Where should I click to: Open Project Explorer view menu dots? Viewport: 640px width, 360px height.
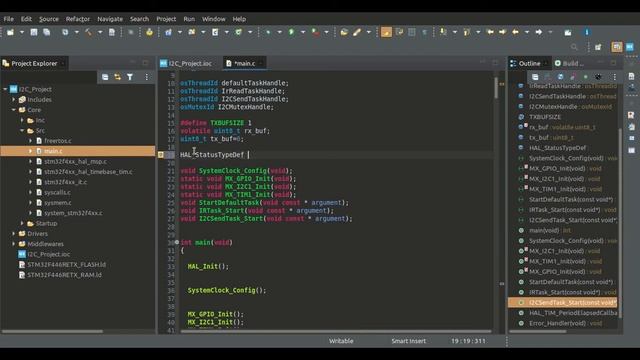click(147, 77)
